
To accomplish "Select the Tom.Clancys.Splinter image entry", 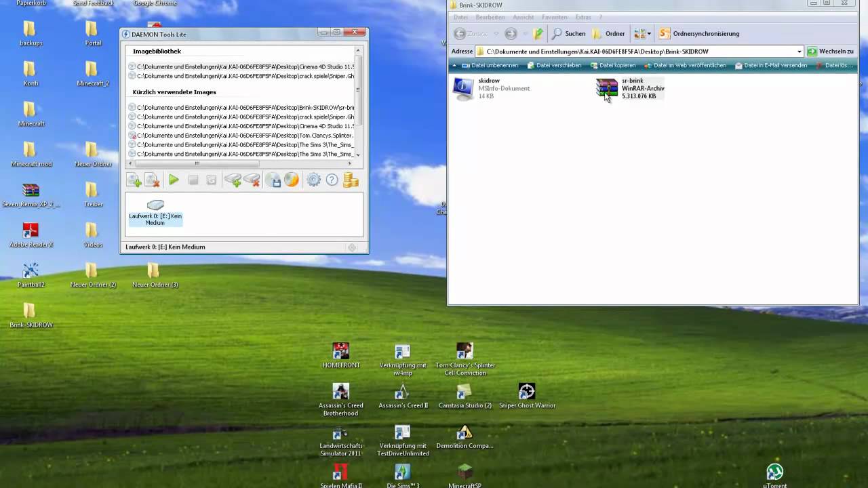I will click(x=241, y=136).
